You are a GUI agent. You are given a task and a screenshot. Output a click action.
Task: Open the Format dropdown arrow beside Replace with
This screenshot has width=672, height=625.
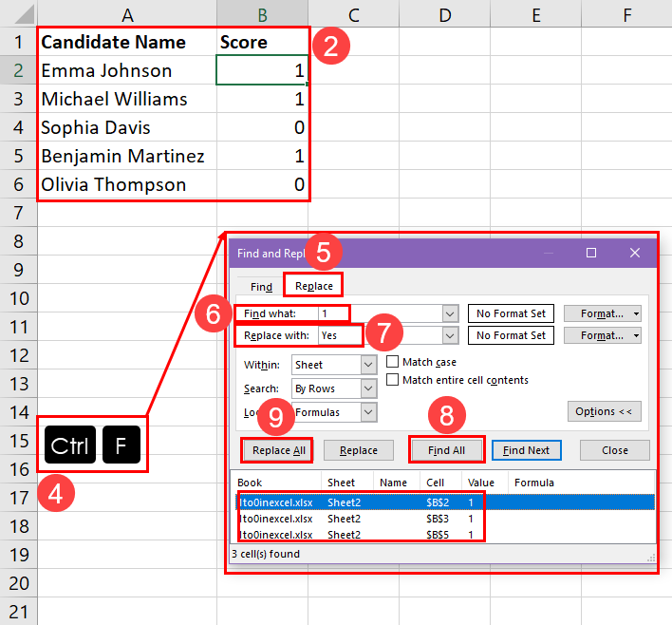[636, 335]
